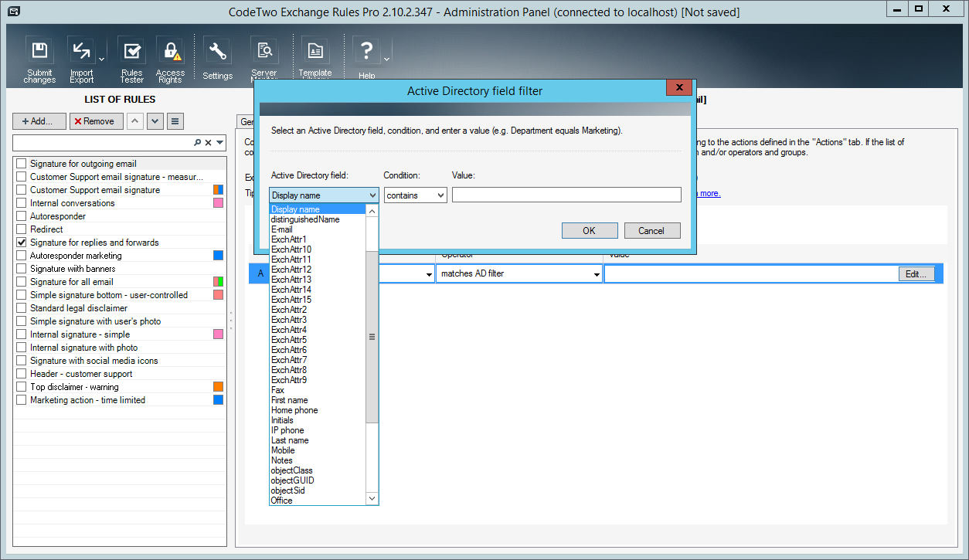Click the orange swatch beside Top disclaimer - warning
The width and height of the screenshot is (969, 560).
click(219, 387)
